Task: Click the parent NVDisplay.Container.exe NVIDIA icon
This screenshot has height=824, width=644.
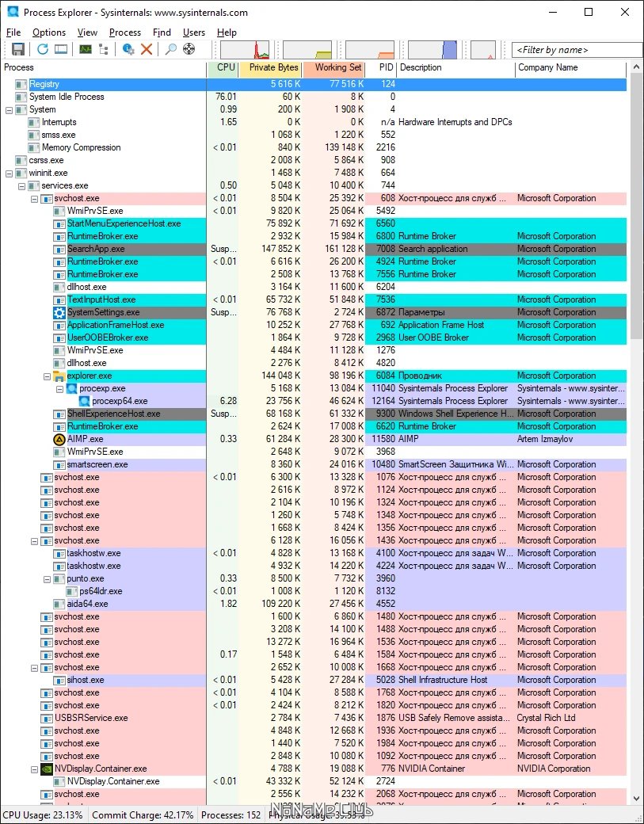Action: [x=47, y=769]
